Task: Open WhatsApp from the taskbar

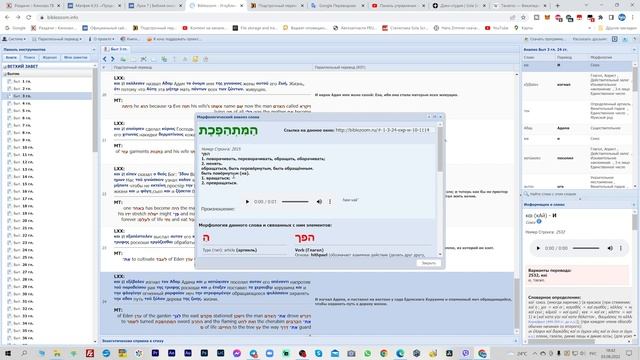Action: tap(367, 353)
